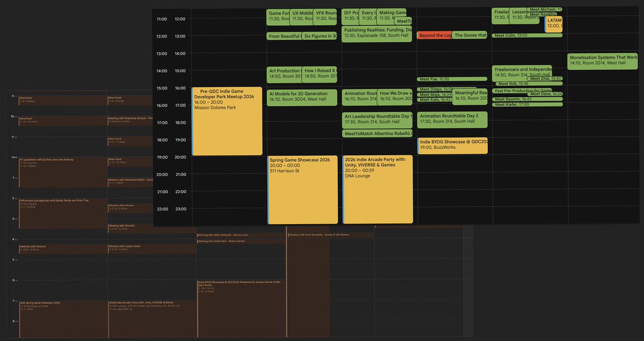
Task: Open the Indie BYOG Showcase at BuzzWorks
Action: coord(452,145)
